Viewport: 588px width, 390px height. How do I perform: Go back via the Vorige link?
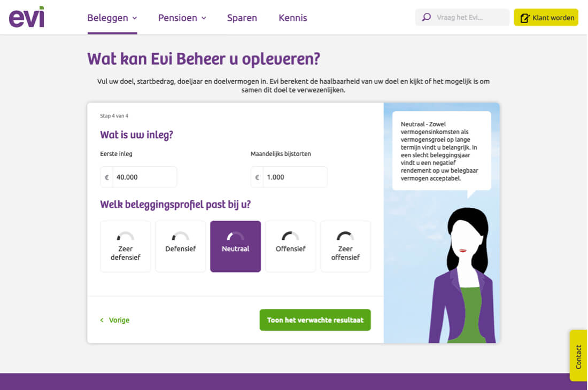(115, 320)
